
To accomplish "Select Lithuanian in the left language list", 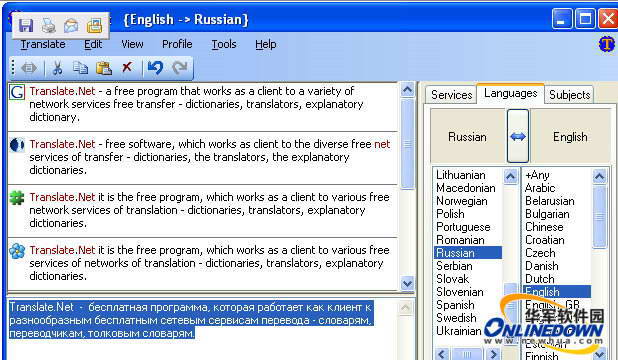I will coord(460,175).
